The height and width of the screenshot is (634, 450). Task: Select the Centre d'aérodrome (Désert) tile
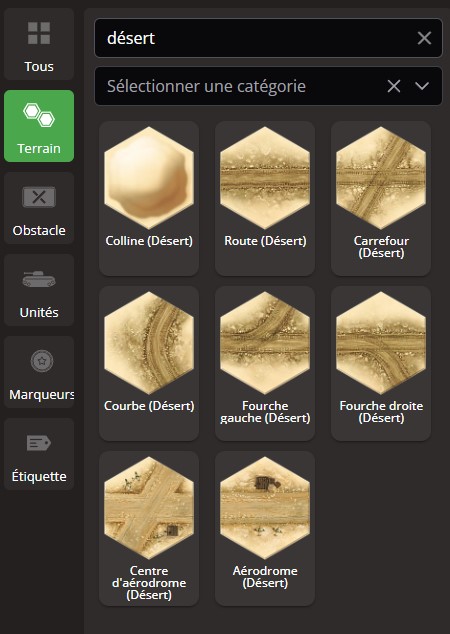coord(149,528)
